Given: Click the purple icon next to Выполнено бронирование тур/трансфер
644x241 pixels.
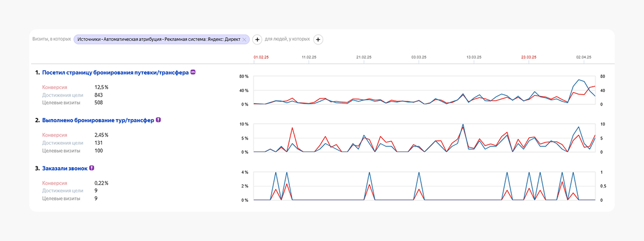Looking at the screenshot, I should (x=158, y=120).
